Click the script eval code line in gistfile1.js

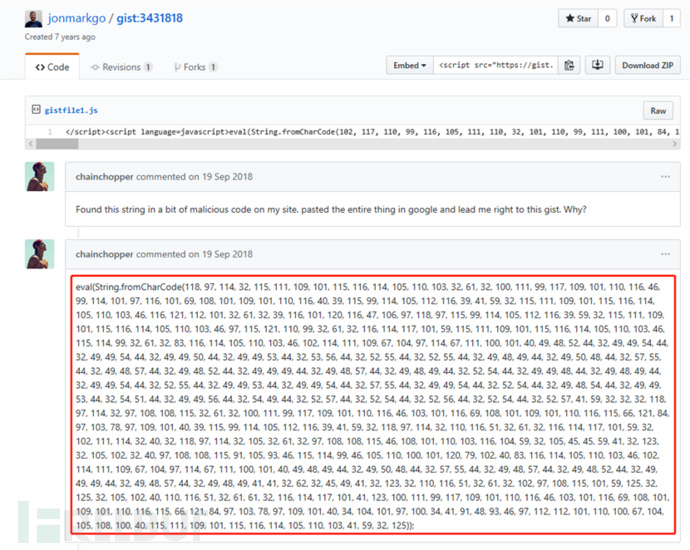click(x=372, y=132)
